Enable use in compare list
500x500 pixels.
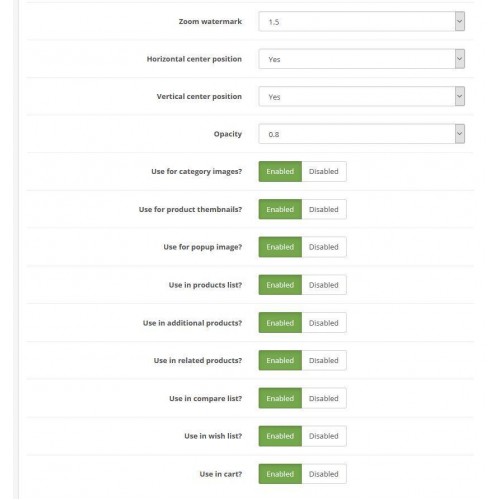tap(280, 398)
